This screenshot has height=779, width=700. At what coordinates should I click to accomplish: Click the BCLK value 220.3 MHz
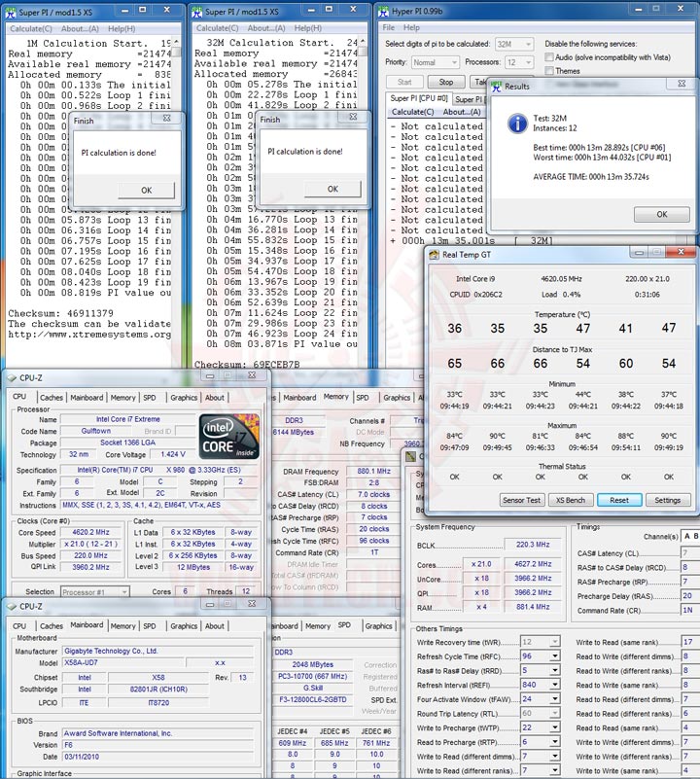(x=533, y=545)
